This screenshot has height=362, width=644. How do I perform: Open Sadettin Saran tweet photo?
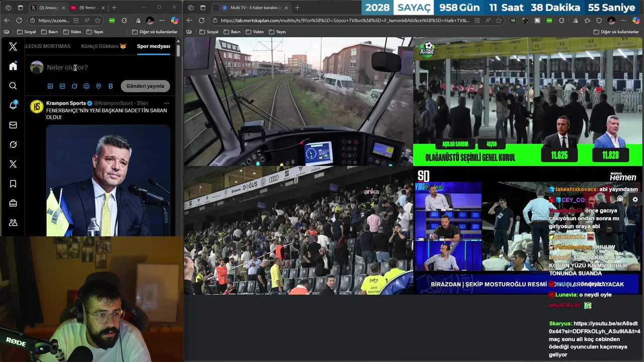(108, 180)
